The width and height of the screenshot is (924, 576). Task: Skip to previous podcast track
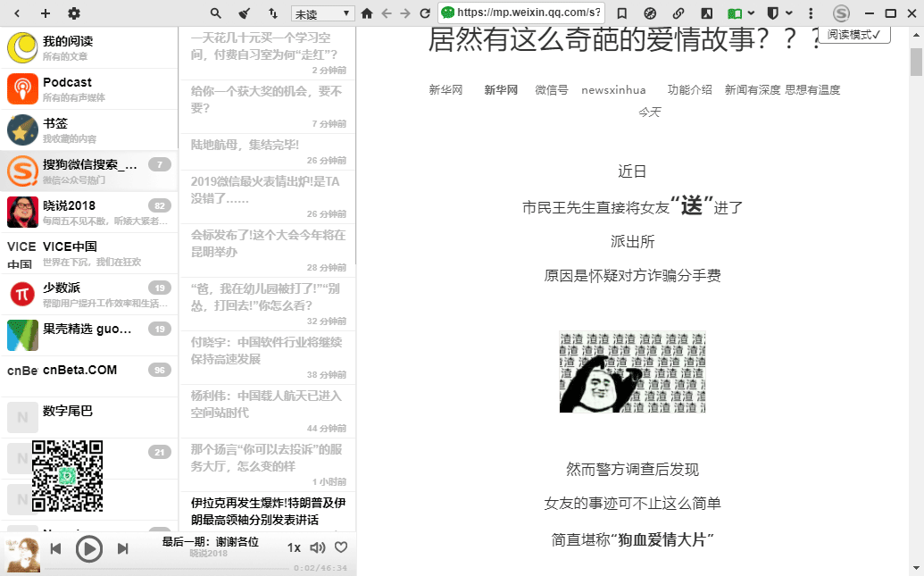tap(56, 549)
